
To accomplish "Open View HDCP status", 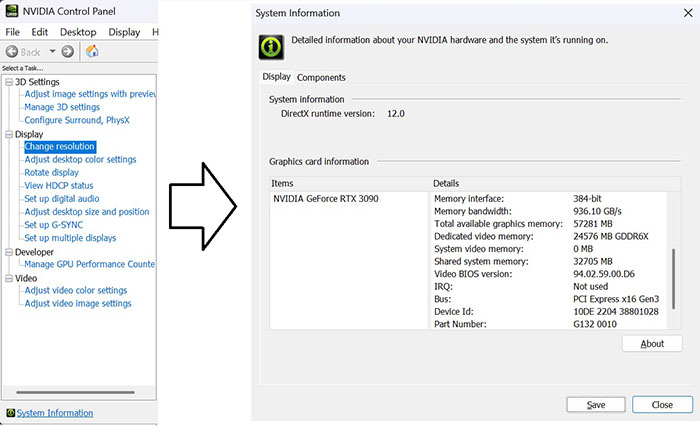I will (x=59, y=185).
